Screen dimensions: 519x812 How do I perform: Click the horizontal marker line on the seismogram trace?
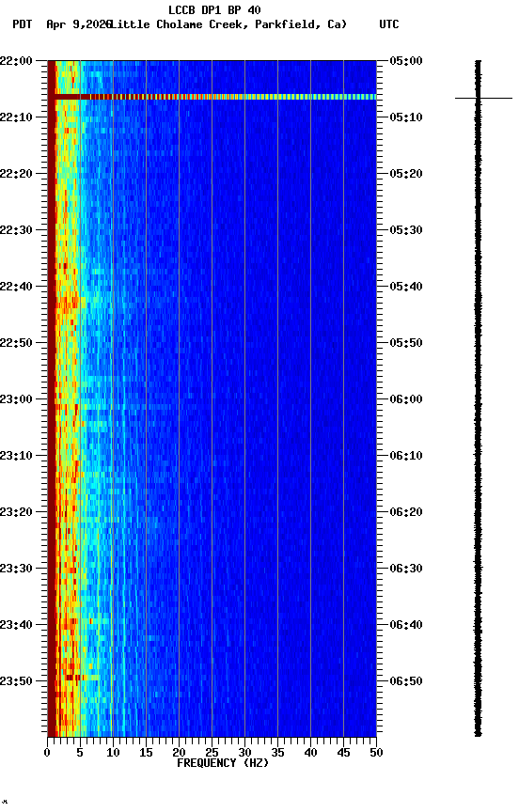point(483,98)
